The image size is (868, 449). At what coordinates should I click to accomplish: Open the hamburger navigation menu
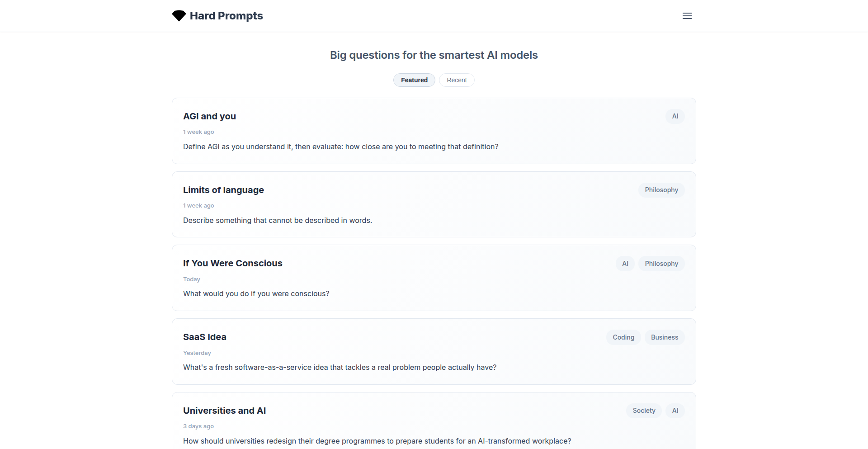pyautogui.click(x=687, y=16)
